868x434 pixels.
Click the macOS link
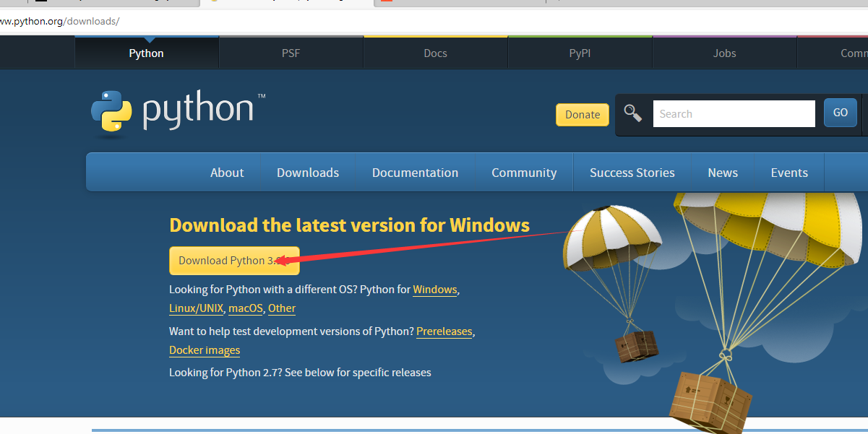click(246, 308)
